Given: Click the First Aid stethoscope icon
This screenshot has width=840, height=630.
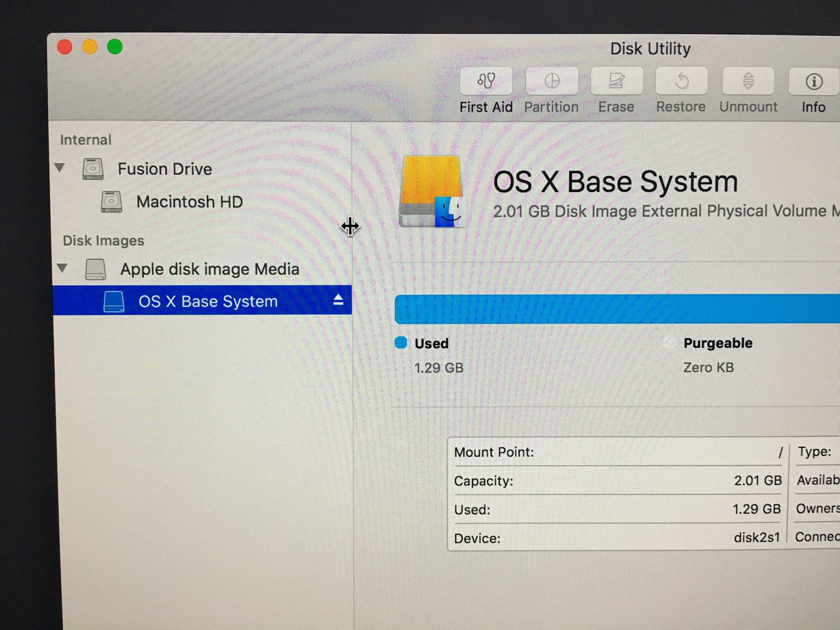Looking at the screenshot, I should click(486, 81).
